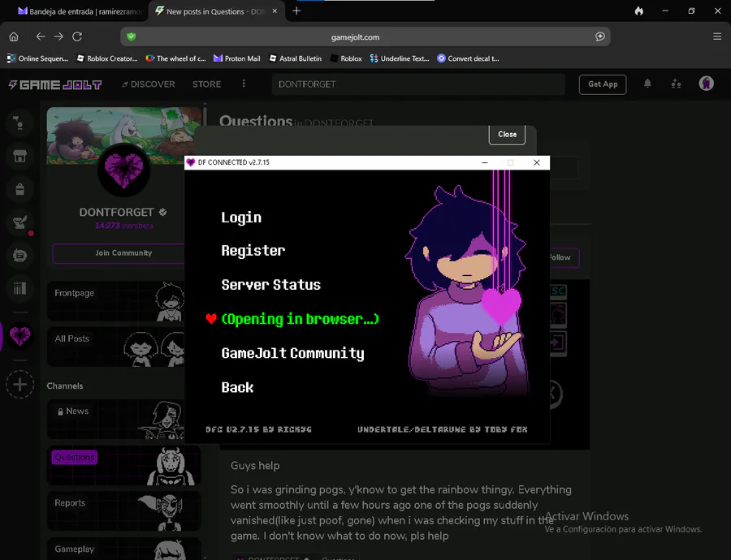
Task: Open the sidebar chat icon
Action: coord(19,256)
